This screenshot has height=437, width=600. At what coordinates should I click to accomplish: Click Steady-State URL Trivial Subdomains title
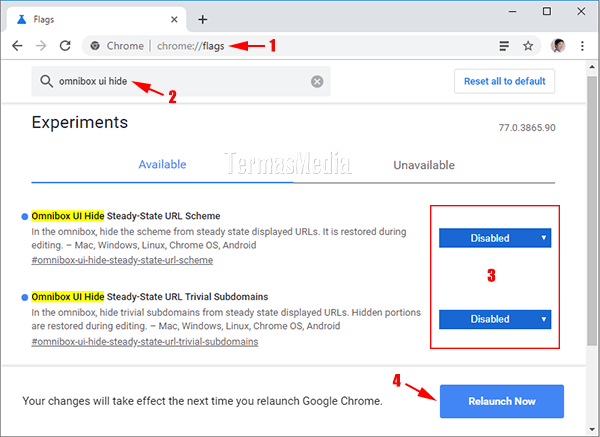coord(150,297)
